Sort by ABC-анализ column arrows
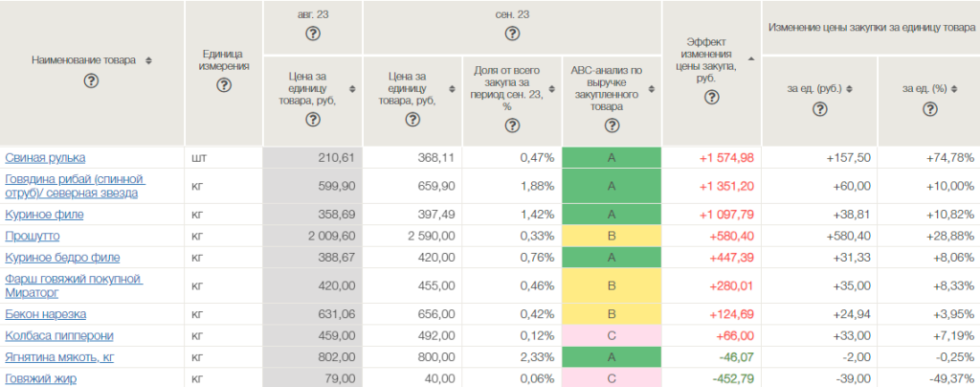This screenshot has width=980, height=387. [x=653, y=89]
